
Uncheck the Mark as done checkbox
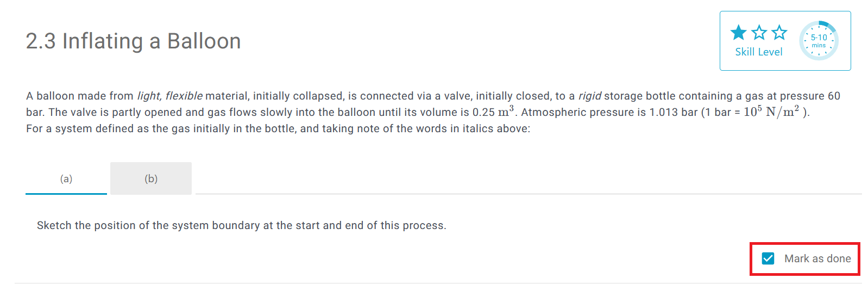click(768, 258)
